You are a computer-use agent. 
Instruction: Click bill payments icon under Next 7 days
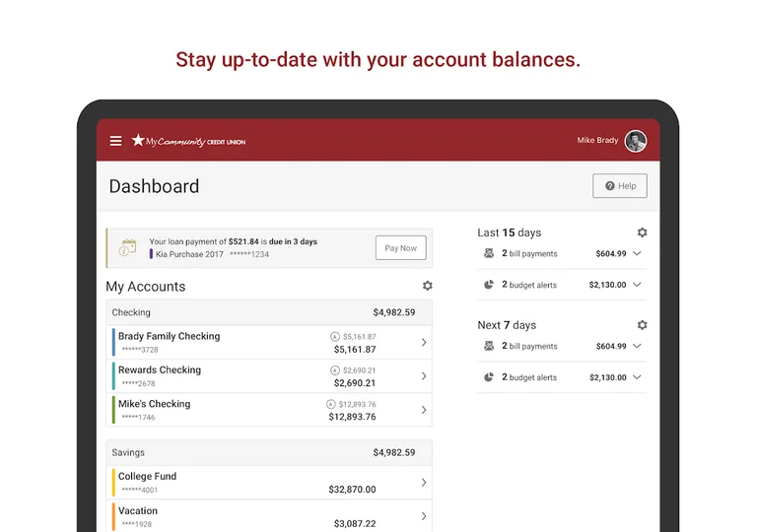click(x=489, y=347)
